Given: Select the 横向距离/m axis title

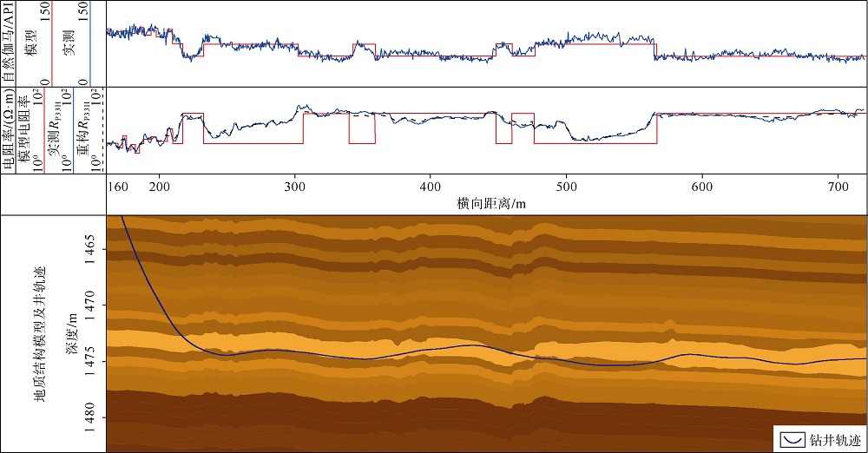Looking at the screenshot, I should point(490,204).
